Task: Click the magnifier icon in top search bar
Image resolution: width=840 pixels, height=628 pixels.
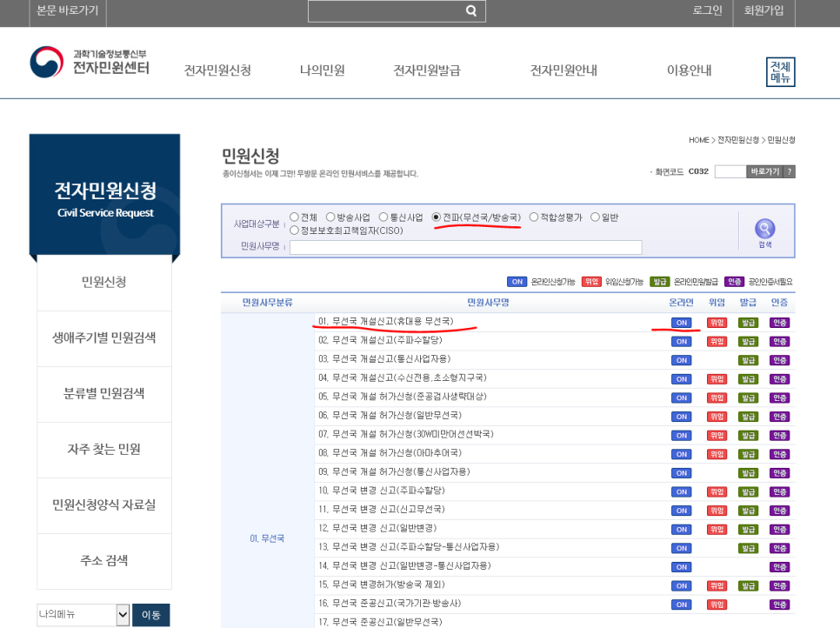Action: (471, 10)
